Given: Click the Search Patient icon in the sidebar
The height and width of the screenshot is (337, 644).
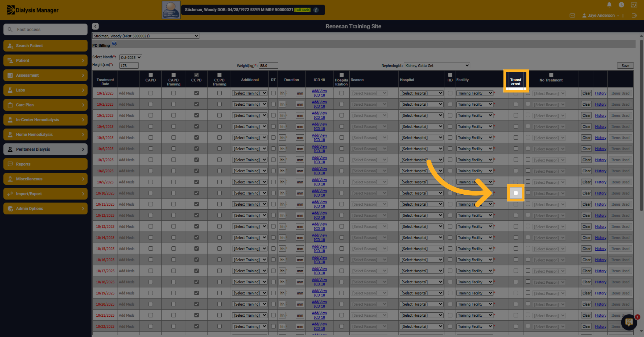Looking at the screenshot, I should pyautogui.click(x=10, y=46).
